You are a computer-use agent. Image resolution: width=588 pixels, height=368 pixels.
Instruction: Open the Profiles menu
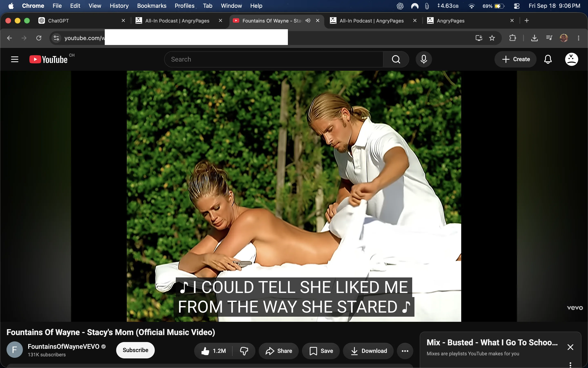185,6
